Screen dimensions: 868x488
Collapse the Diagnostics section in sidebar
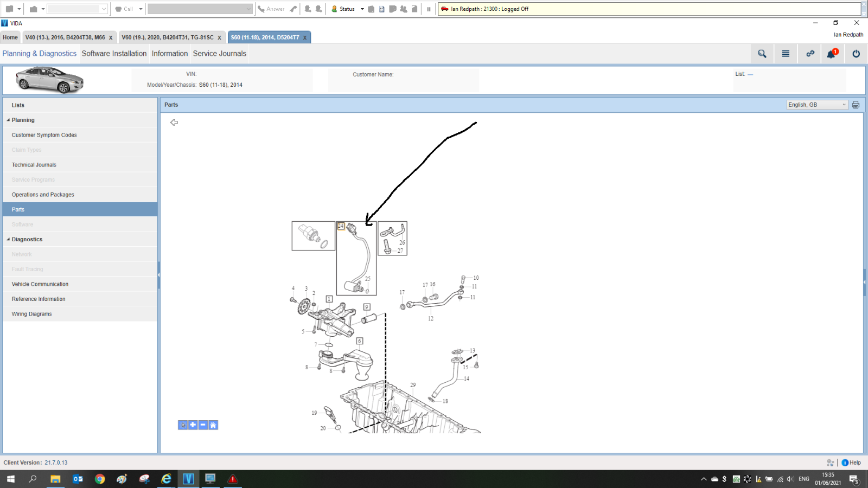8,240
